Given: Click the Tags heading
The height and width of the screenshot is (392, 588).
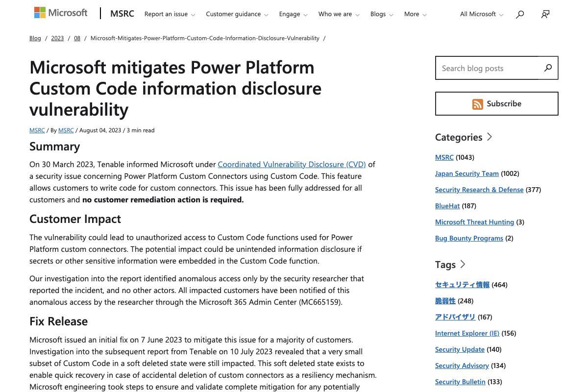Looking at the screenshot, I should click(445, 265).
